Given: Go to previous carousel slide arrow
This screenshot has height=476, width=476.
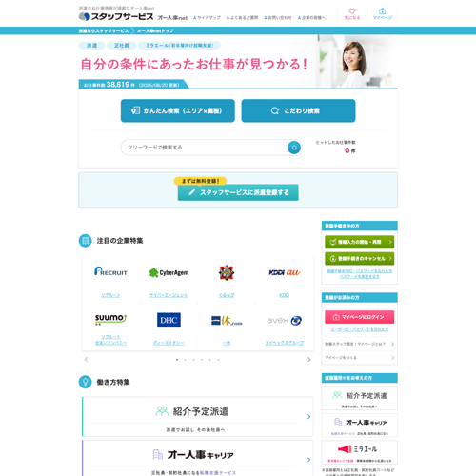Looking at the screenshot, I should pos(86,360).
